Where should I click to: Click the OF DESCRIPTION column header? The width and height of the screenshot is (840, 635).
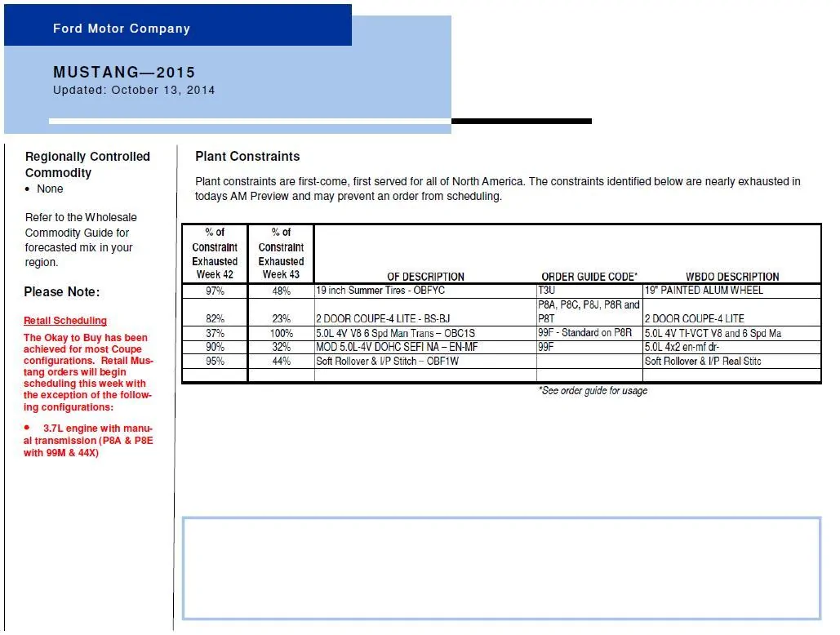tap(426, 276)
